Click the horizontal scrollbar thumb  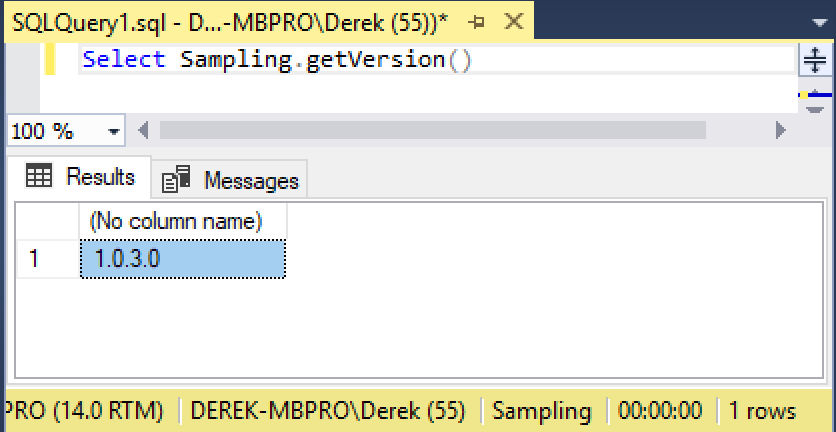coord(433,130)
